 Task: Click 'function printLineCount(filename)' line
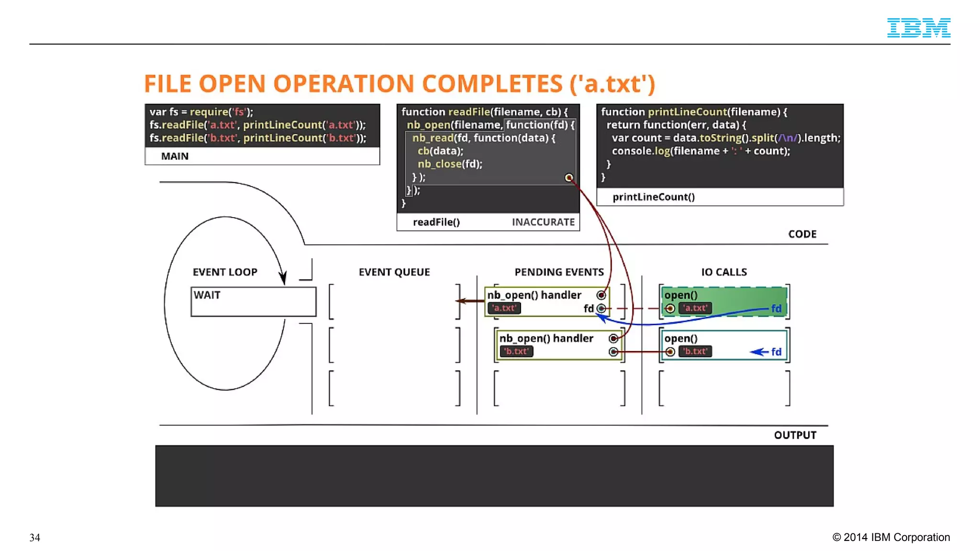(694, 111)
